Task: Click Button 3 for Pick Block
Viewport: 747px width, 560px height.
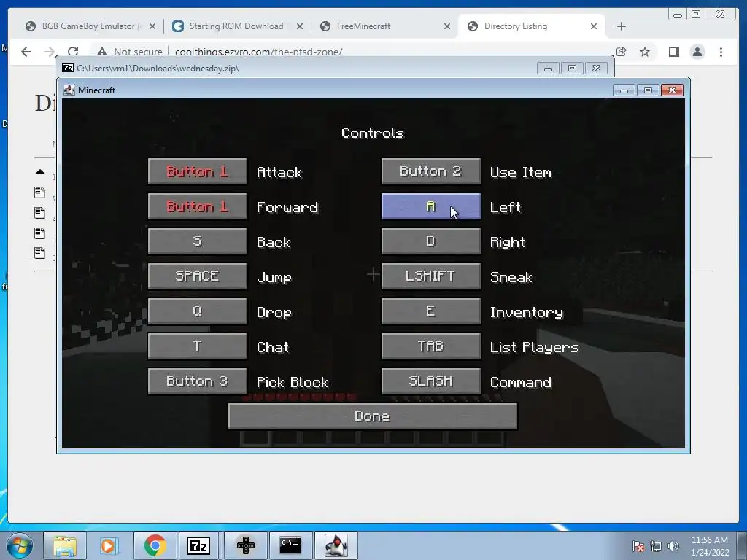Action: pyautogui.click(x=197, y=381)
